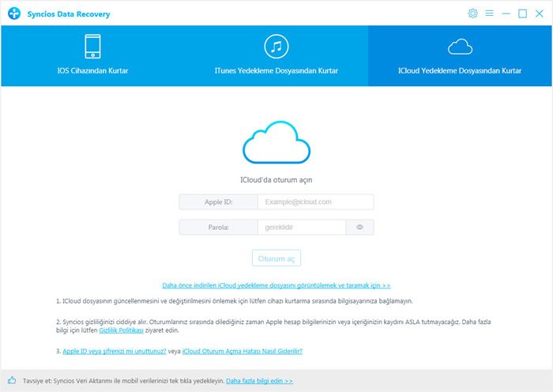Toggle password visibility eye icon
The width and height of the screenshot is (553, 392).
(x=359, y=227)
